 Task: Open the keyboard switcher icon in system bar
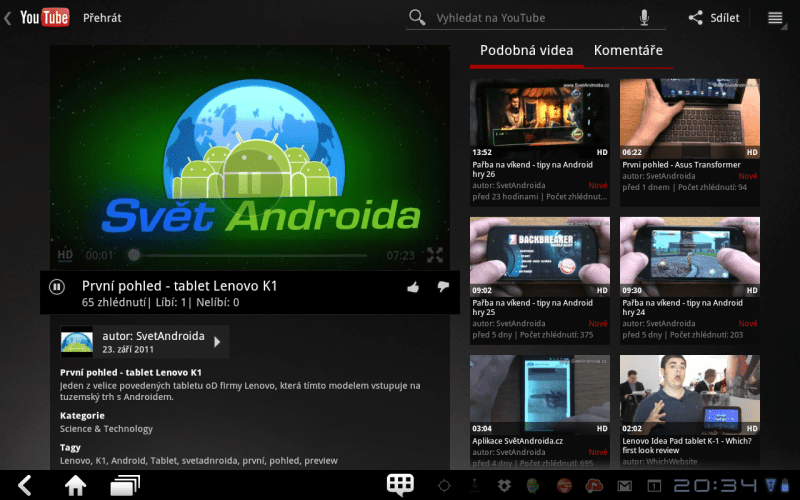click(400, 485)
